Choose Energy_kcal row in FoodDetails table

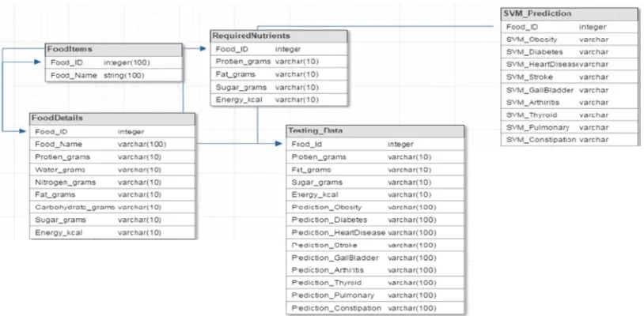(x=112, y=233)
